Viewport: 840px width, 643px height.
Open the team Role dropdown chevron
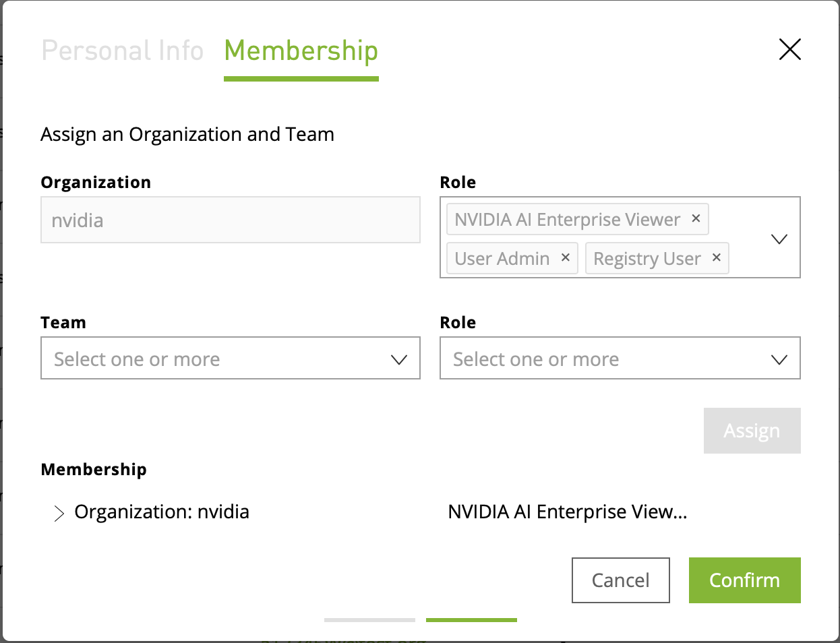(779, 358)
